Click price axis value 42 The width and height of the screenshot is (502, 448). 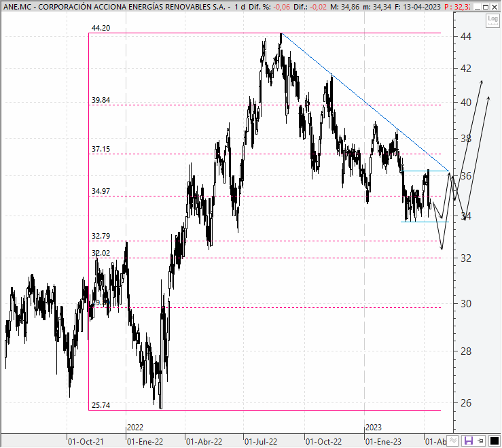point(466,68)
